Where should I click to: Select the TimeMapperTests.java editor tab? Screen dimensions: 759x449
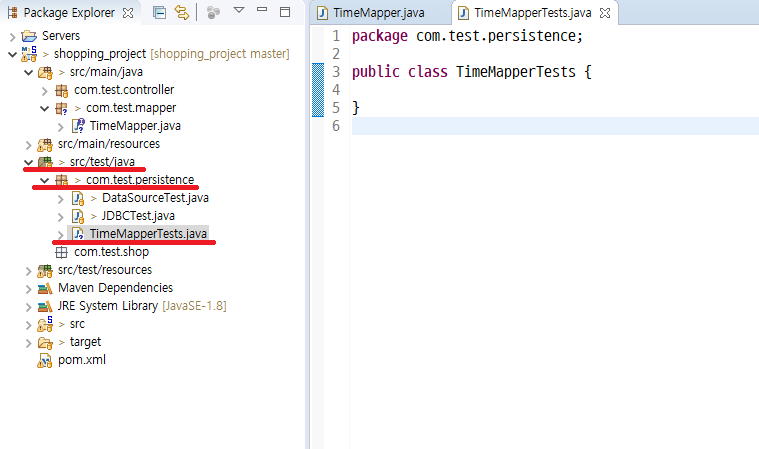[x=532, y=13]
